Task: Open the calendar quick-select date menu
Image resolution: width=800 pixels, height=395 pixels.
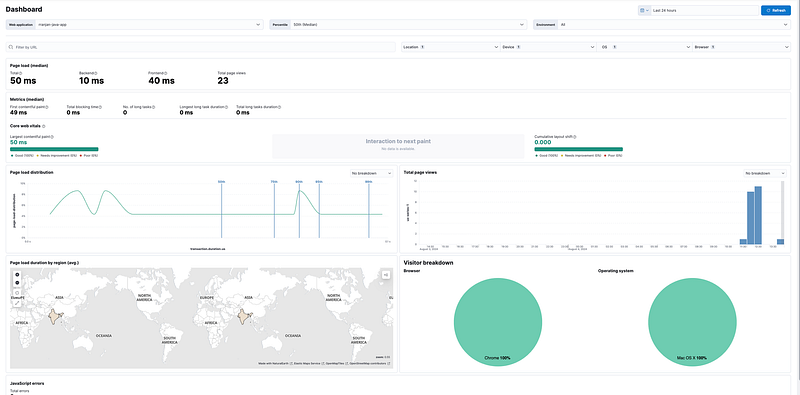Action: pyautogui.click(x=644, y=10)
